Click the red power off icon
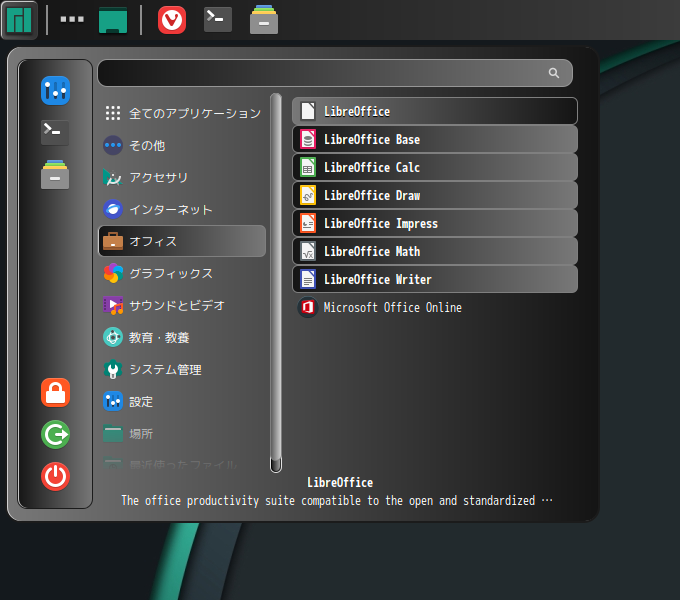The height and width of the screenshot is (600, 680). click(56, 476)
